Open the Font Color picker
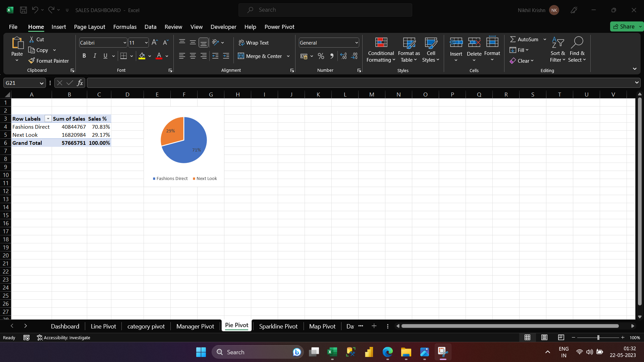This screenshot has width=644, height=362. click(x=167, y=56)
